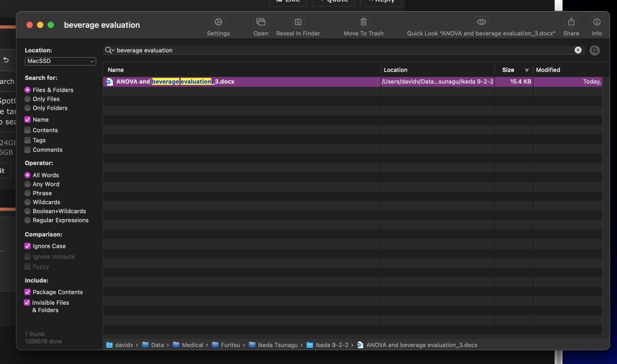The image size is (617, 364).
Task: Open the MacSSD location dropdown
Action: (60, 61)
